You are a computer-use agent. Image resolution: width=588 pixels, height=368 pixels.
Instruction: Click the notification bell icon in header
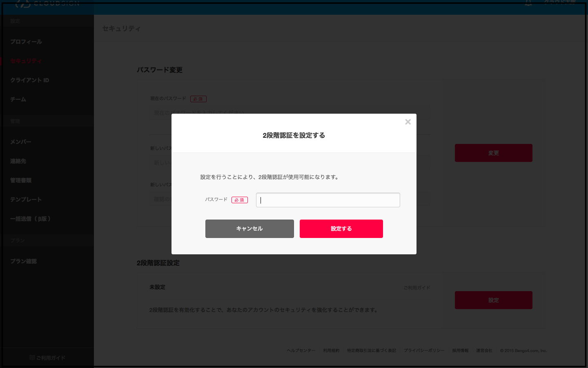pyautogui.click(x=528, y=3)
